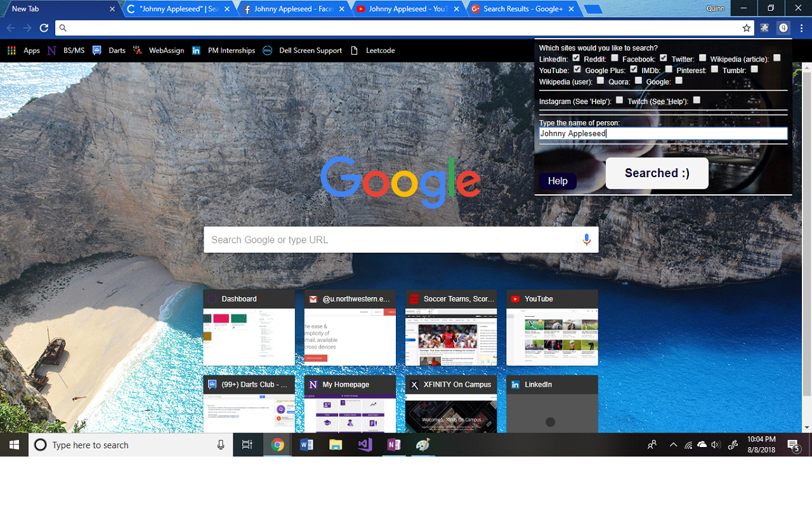The width and height of the screenshot is (812, 508).
Task: Check the Wikipedia (article) checkbox
Action: pos(777,58)
